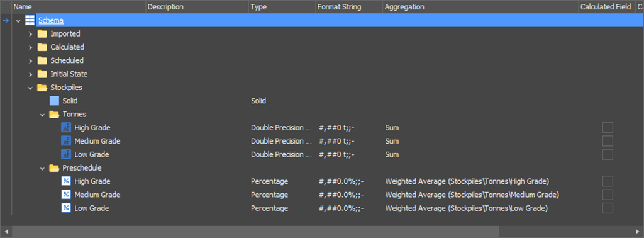Click the Schema table grid icon

[30, 20]
